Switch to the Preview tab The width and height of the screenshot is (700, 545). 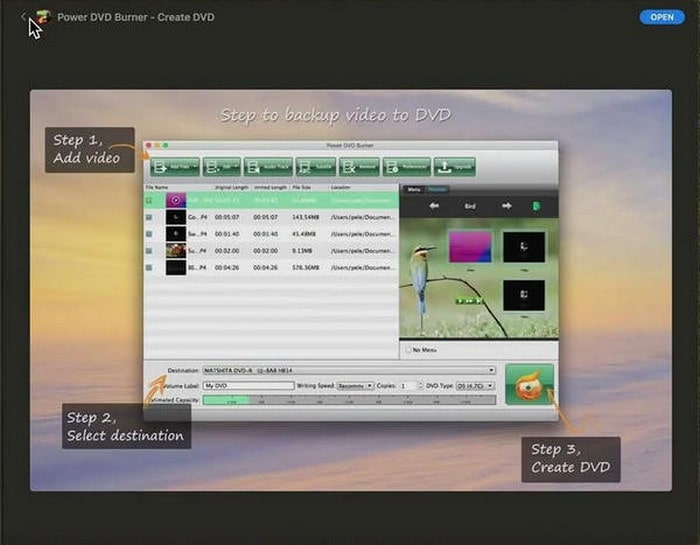point(437,189)
